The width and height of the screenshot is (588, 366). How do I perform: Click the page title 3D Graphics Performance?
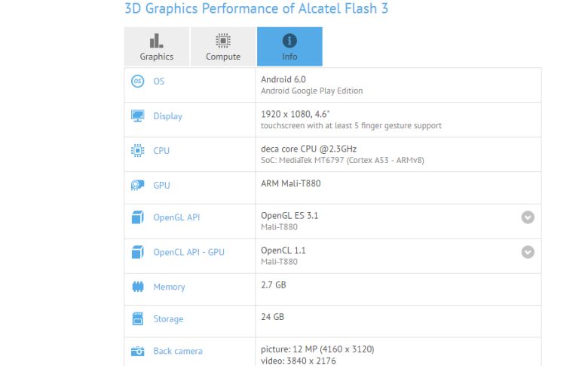[256, 8]
